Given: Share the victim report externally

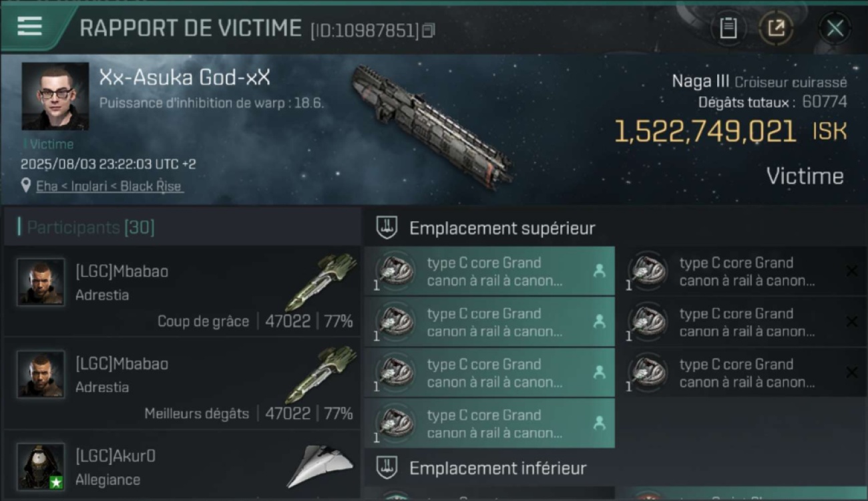Looking at the screenshot, I should 776,28.
